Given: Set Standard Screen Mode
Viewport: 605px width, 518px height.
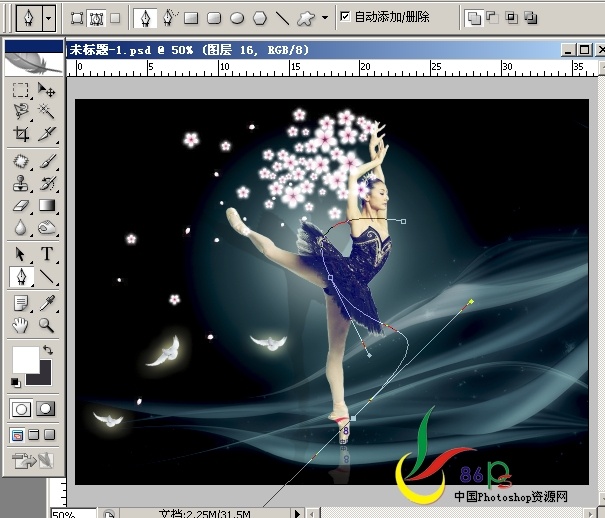Looking at the screenshot, I should pos(17,435).
